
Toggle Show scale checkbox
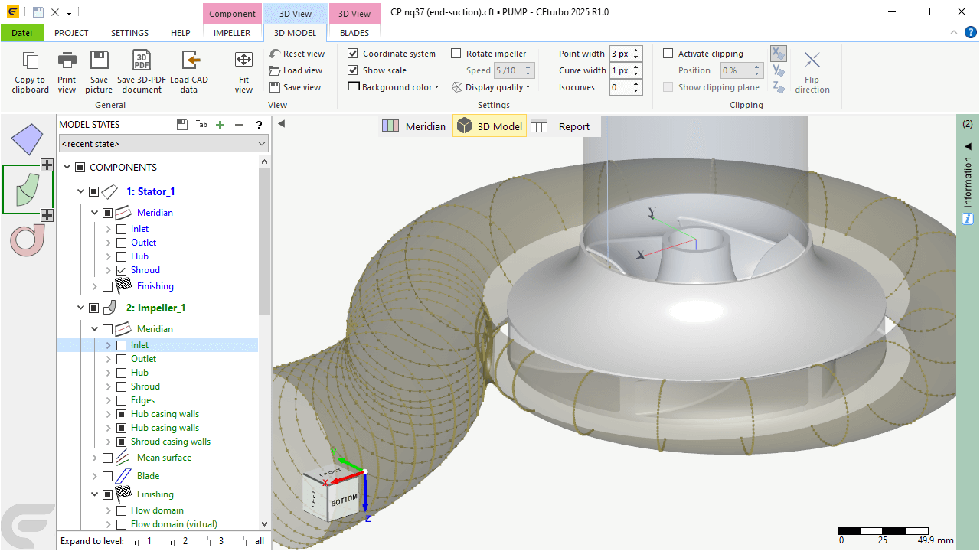(x=353, y=70)
